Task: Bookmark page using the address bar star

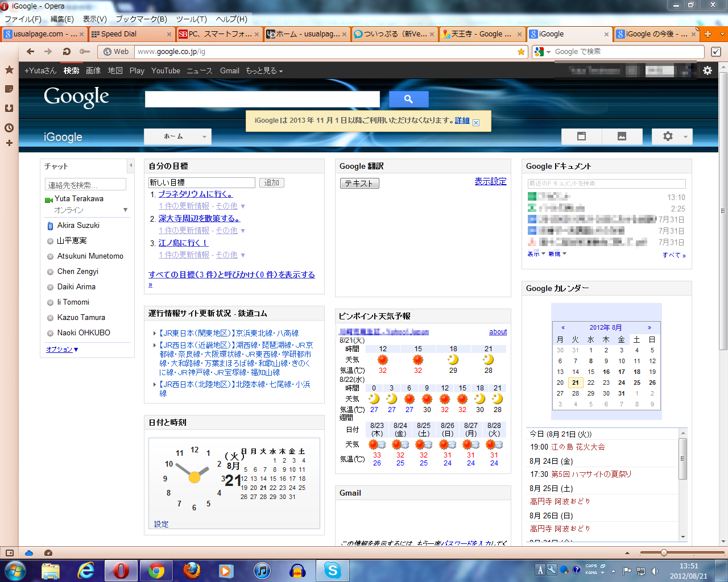Action: tap(521, 52)
